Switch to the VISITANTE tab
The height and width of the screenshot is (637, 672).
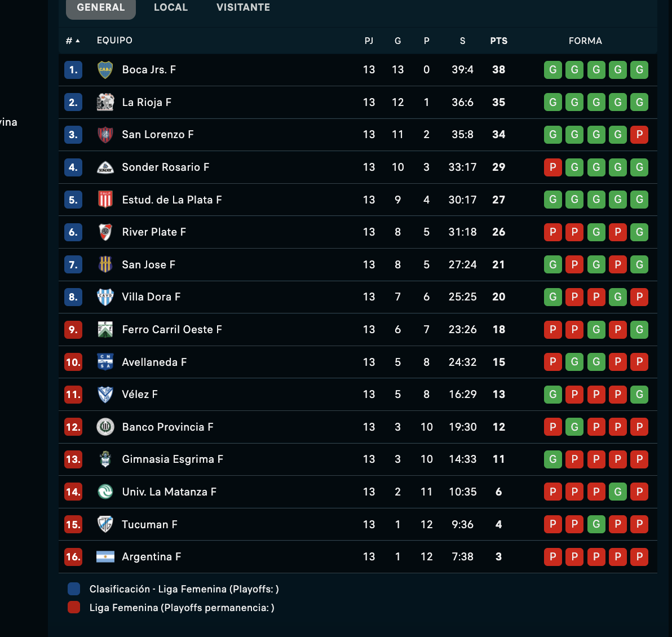click(x=243, y=7)
